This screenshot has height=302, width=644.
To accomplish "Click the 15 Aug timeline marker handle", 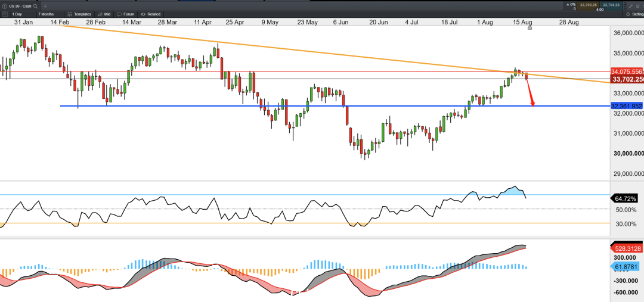I will [x=530, y=27].
